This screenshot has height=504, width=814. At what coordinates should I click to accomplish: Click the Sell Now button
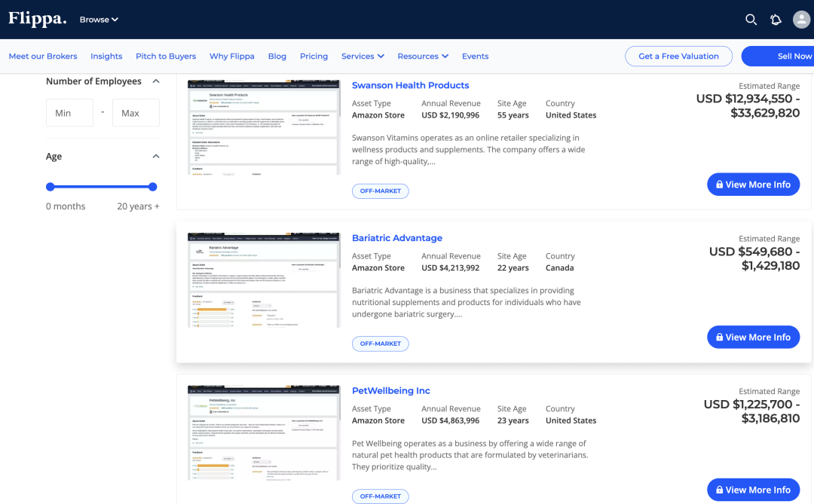(778, 56)
